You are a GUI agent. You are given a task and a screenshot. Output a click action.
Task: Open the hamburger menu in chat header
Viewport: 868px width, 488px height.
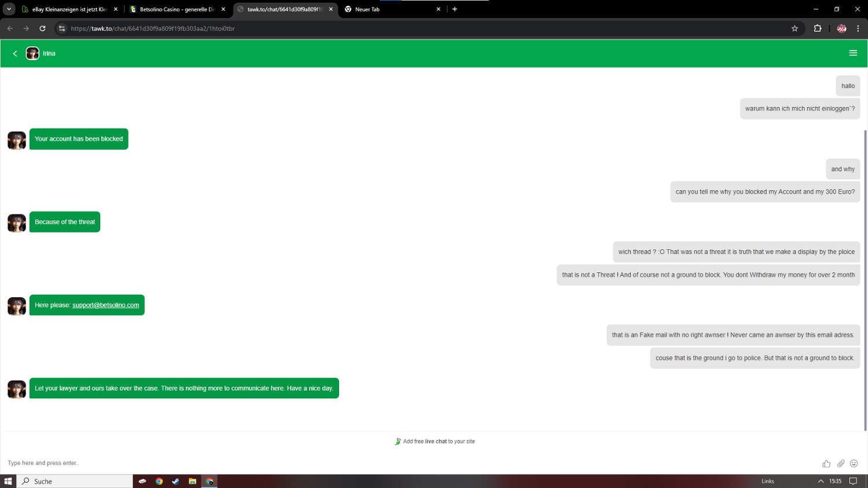[852, 53]
